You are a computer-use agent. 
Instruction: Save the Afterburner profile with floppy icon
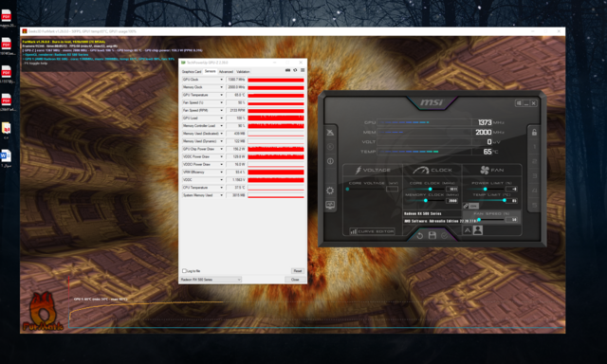point(432,235)
